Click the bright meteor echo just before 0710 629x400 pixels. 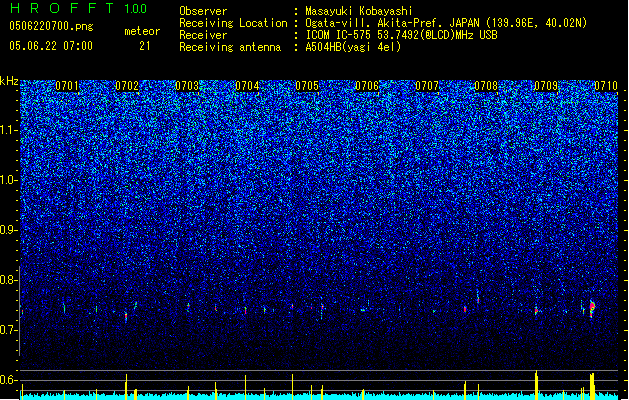click(x=592, y=308)
